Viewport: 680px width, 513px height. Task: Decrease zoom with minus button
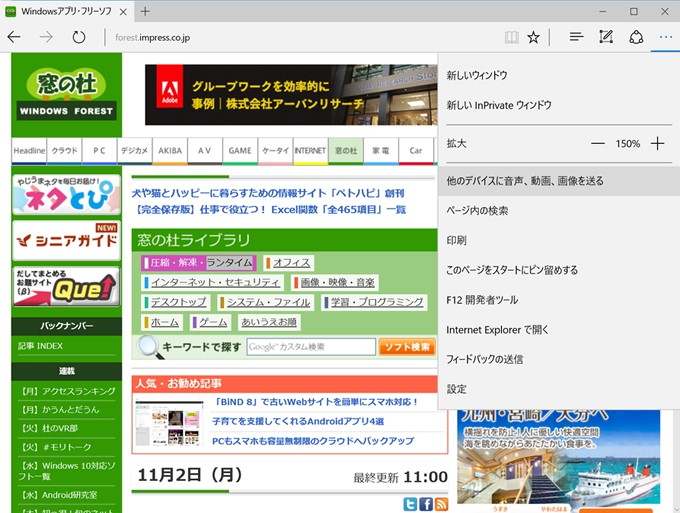click(x=598, y=144)
